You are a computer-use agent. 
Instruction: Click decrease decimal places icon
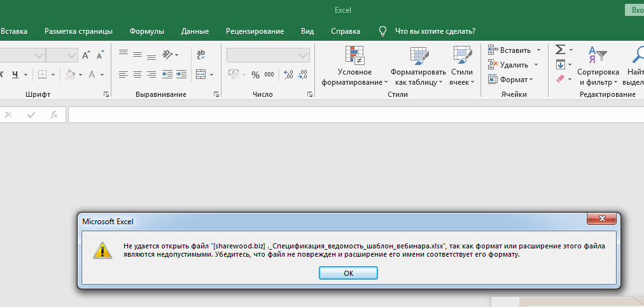pos(302,75)
